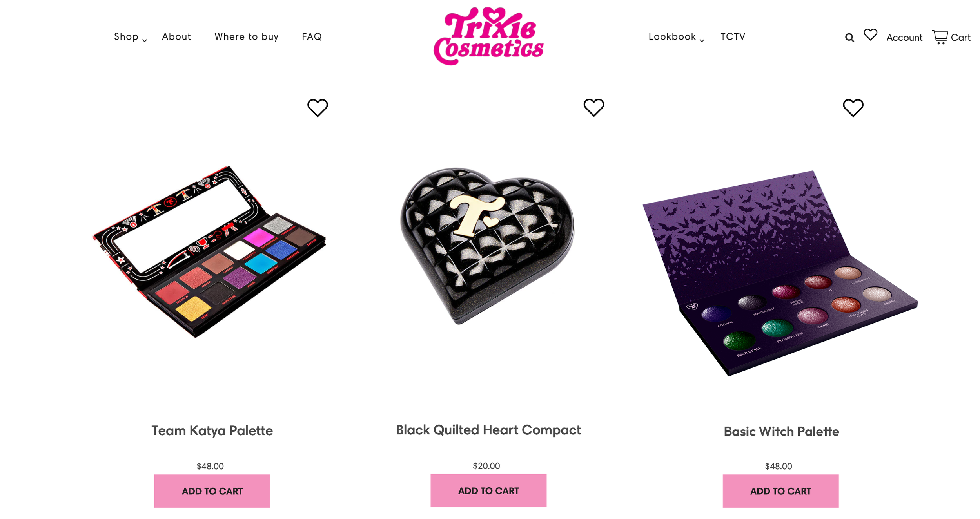Viewport: 980px width, 519px height.
Task: Open the shopping cart icon
Action: pyautogui.click(x=940, y=37)
